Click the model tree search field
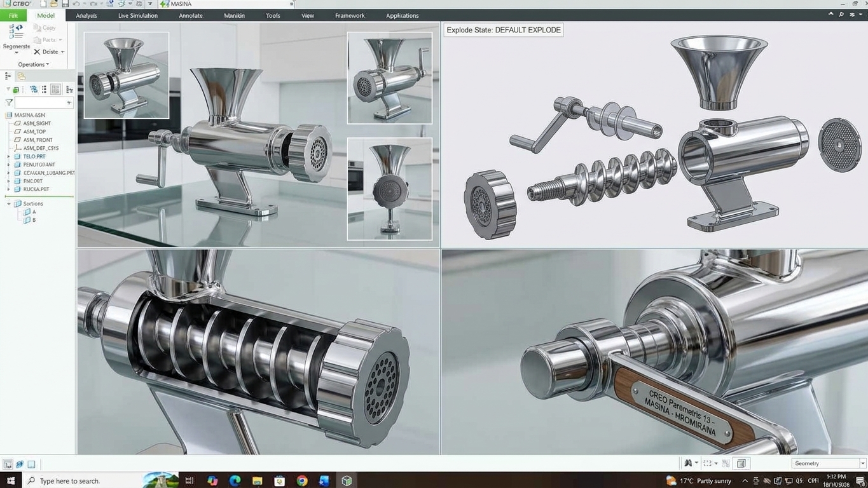Viewport: 868px width, 488px height. tap(43, 102)
